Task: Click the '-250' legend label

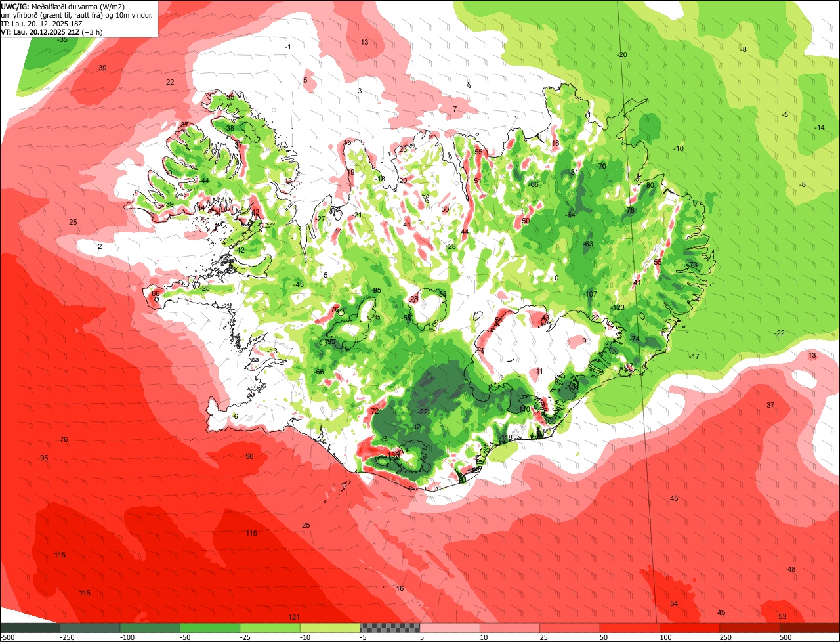Action: click(x=66, y=637)
